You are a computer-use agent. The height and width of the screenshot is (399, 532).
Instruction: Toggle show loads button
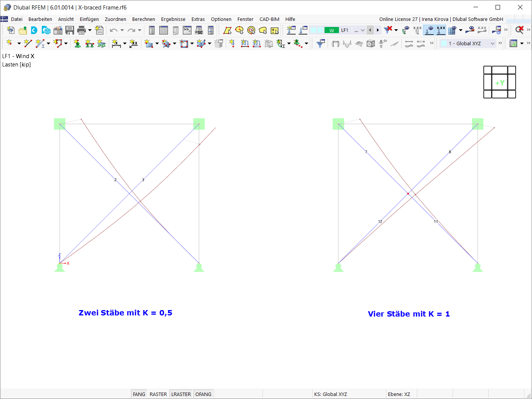tap(429, 30)
